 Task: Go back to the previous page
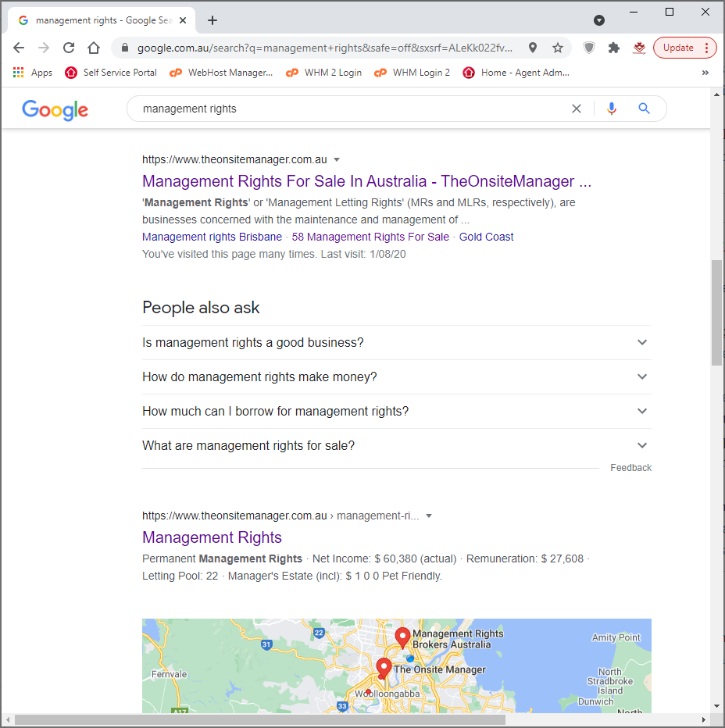pyautogui.click(x=19, y=48)
